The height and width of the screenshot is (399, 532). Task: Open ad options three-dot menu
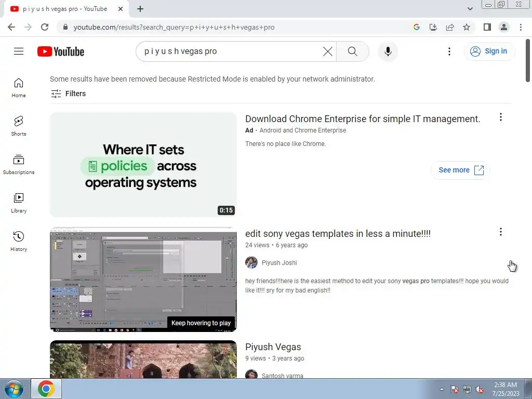[500, 117]
